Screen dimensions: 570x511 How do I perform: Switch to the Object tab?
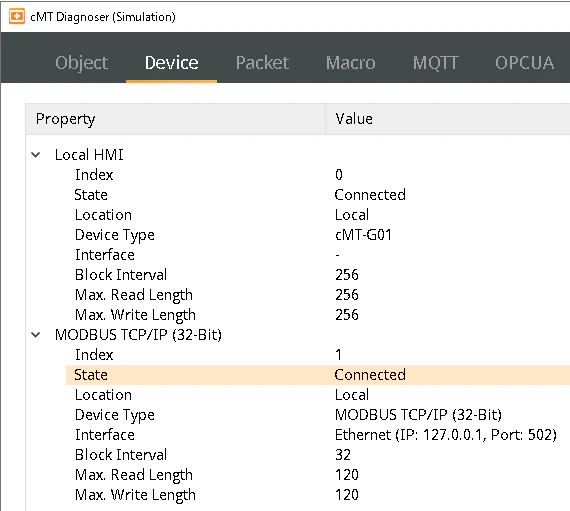pyautogui.click(x=81, y=63)
